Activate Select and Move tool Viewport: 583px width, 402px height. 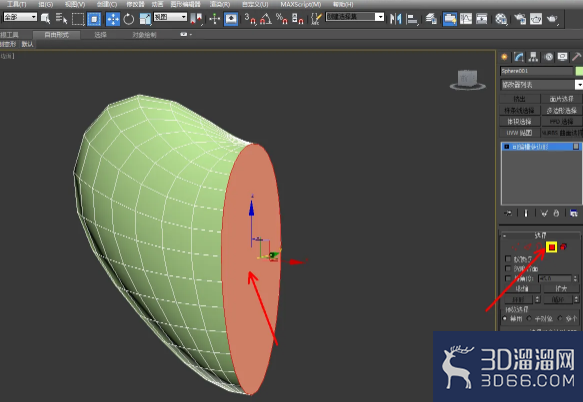113,19
